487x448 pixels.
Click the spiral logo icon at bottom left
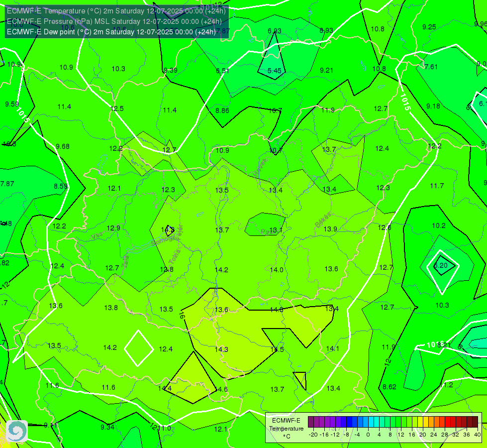[x=17, y=431]
